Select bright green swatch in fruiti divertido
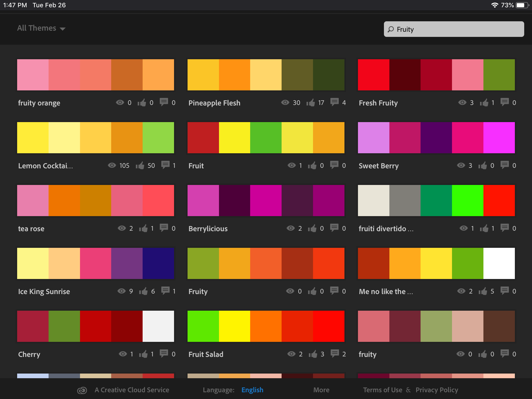This screenshot has height=399, width=532. [x=468, y=201]
